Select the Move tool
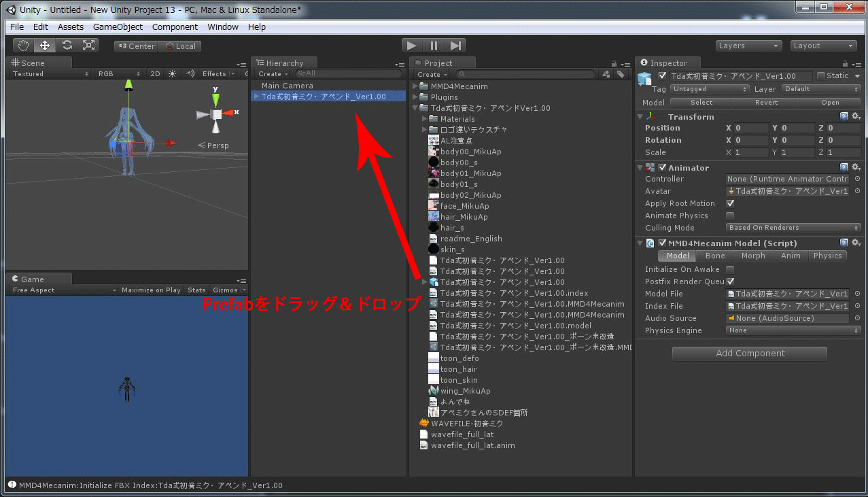 pyautogui.click(x=45, y=44)
